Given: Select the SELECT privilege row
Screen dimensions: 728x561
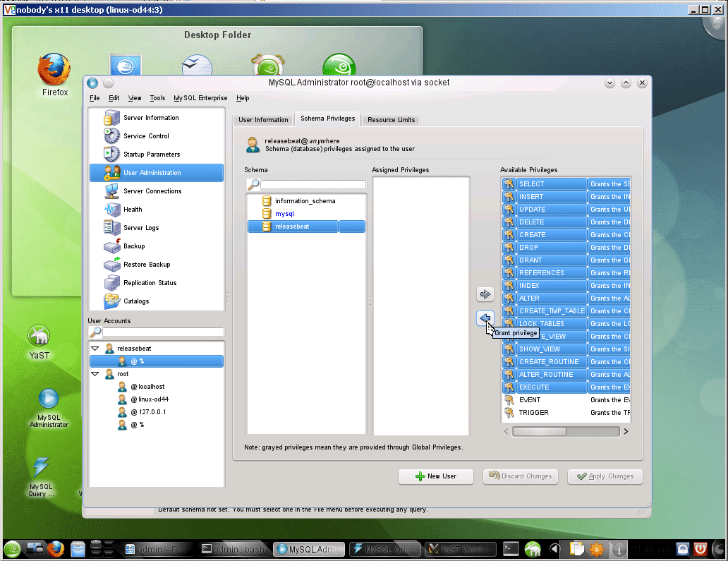Looking at the screenshot, I should tap(566, 184).
